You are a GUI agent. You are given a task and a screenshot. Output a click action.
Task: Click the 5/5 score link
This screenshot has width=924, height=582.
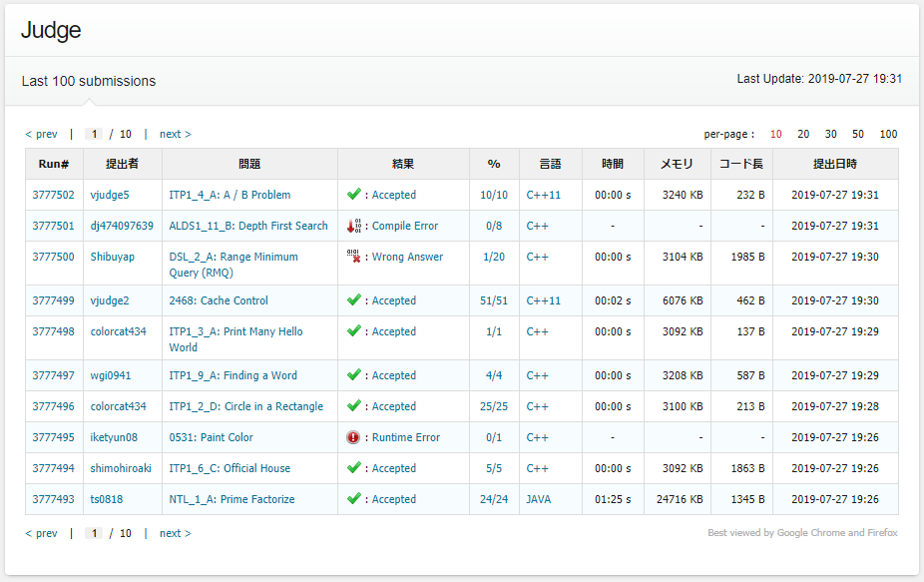(x=494, y=468)
